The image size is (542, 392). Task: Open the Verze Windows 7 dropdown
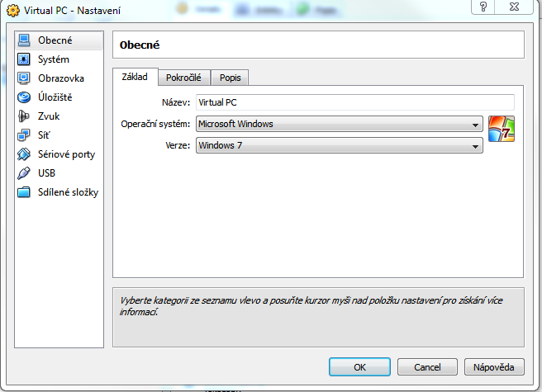(x=339, y=145)
